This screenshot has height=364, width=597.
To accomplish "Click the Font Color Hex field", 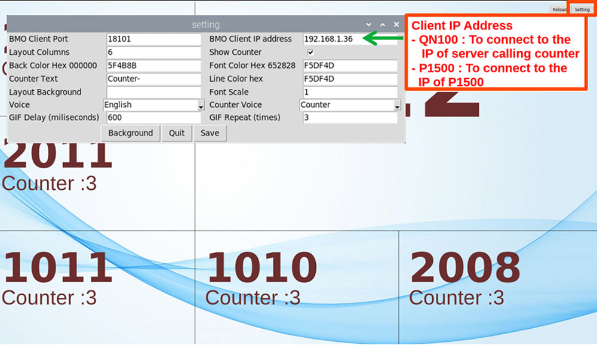I will tap(350, 66).
